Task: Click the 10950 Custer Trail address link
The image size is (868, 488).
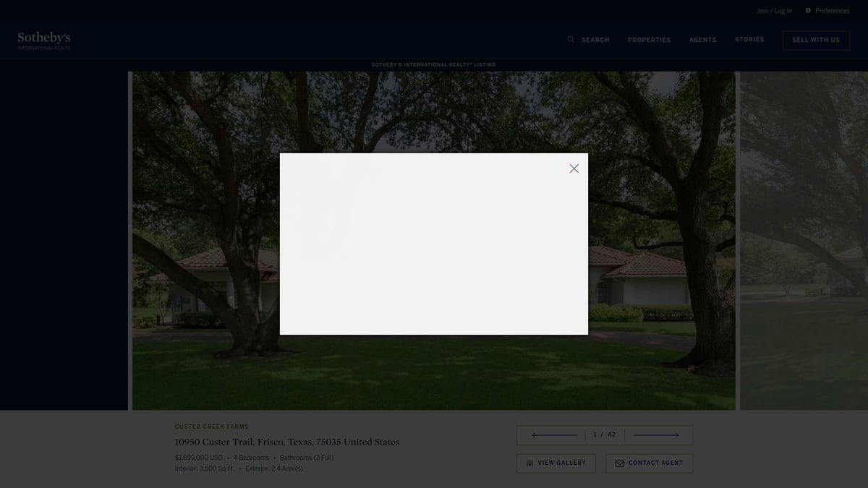Action: pyautogui.click(x=286, y=442)
